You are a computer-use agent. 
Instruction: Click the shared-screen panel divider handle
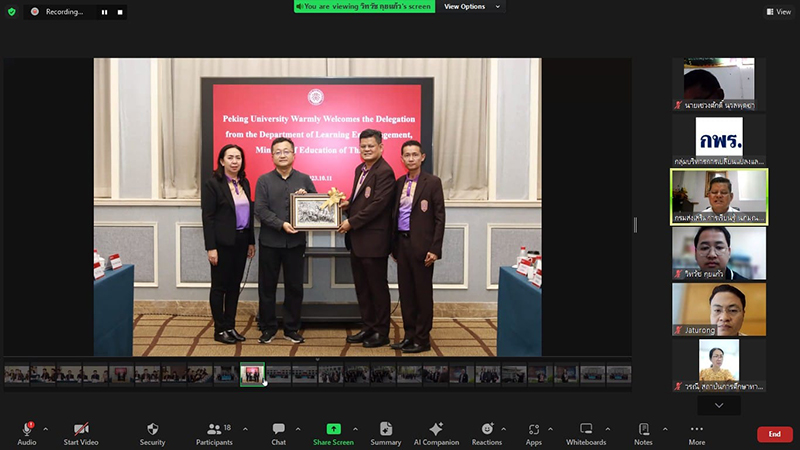(x=635, y=225)
